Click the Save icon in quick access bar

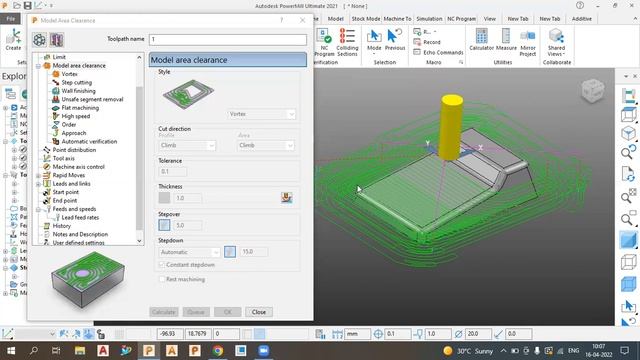[27, 6]
